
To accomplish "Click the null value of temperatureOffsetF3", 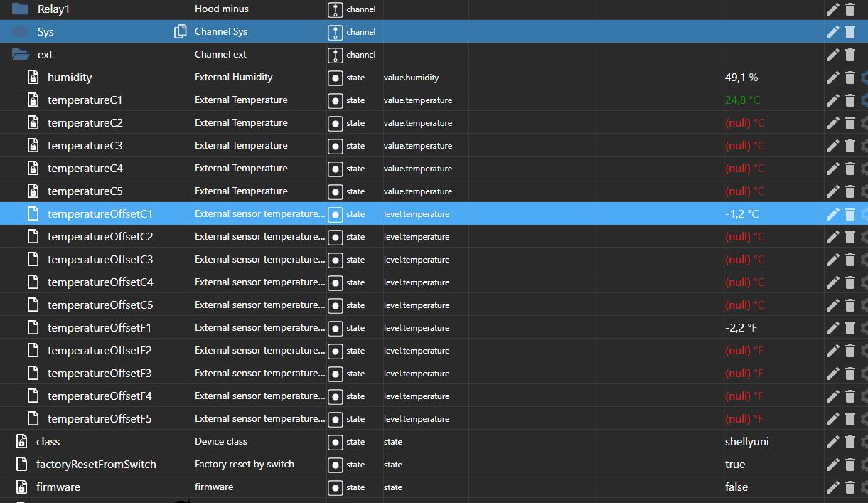I will click(744, 373).
